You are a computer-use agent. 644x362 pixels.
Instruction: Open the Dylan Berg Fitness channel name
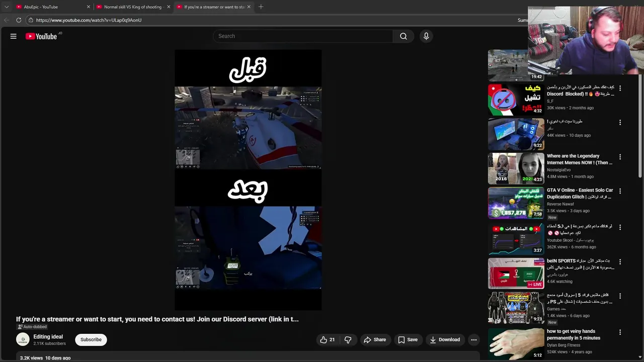pyautogui.click(x=563, y=345)
